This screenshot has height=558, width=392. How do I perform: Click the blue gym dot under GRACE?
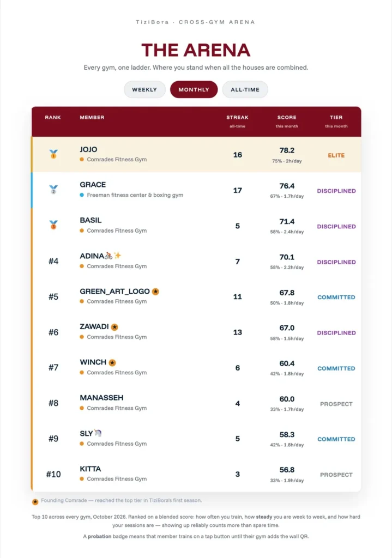pyautogui.click(x=82, y=195)
